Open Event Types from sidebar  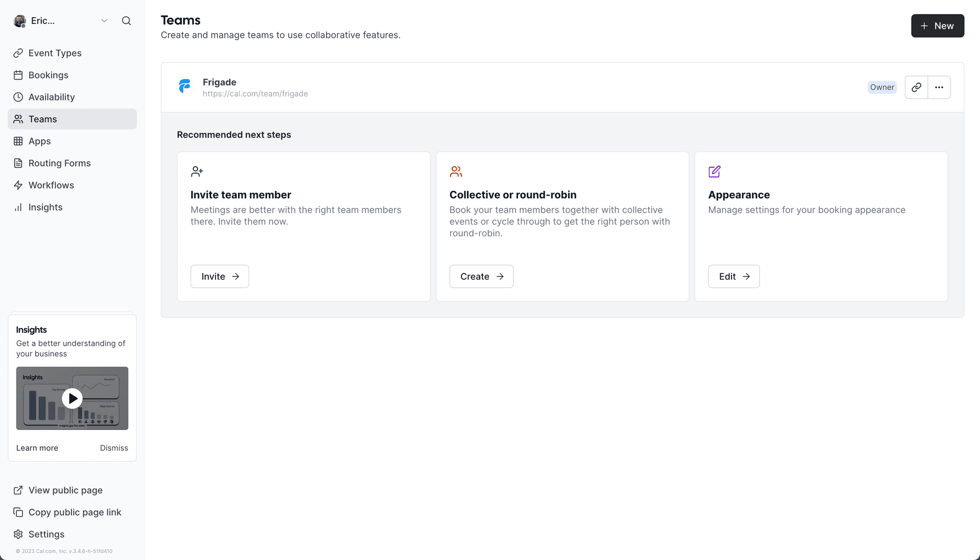[55, 53]
